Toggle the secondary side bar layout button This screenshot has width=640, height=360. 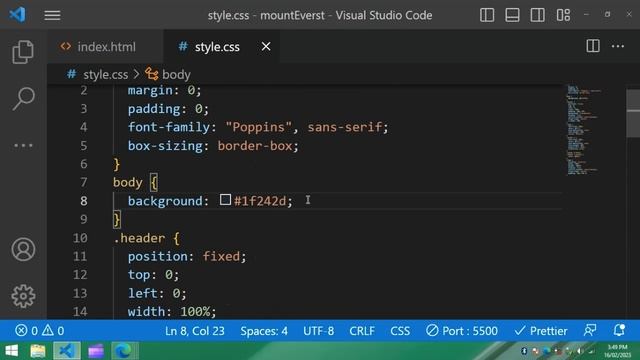point(538,15)
